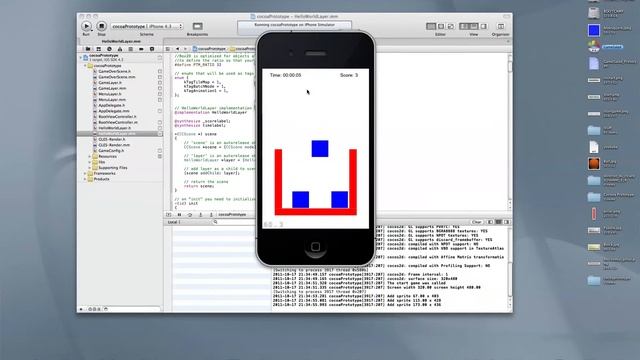Screen dimensions: 640x360
Task: Open AppDelegate.mm file
Action: pyautogui.click(x=113, y=111)
